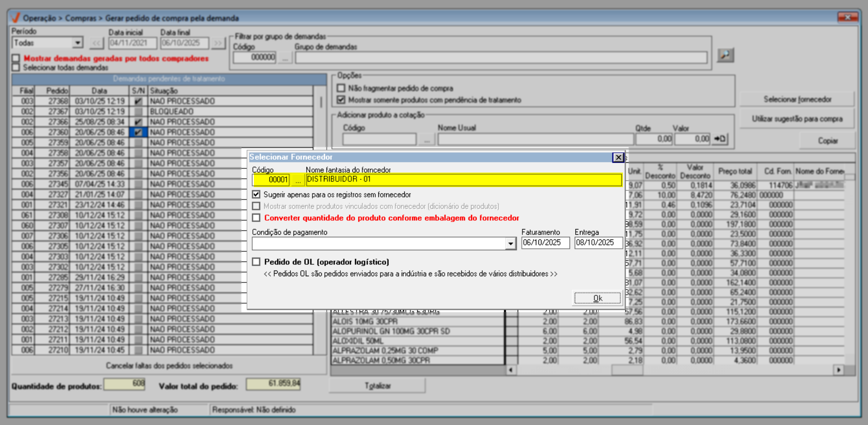Open product code lookup in Adicionar produto
The image size is (868, 425).
pyautogui.click(x=426, y=139)
